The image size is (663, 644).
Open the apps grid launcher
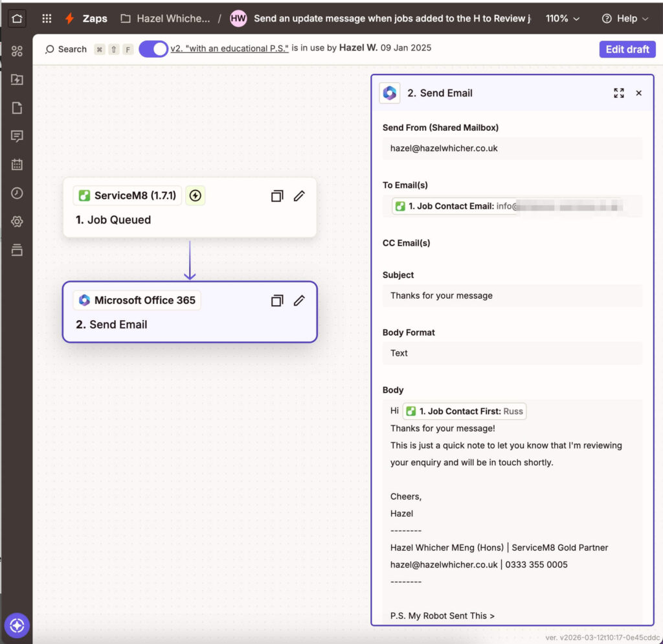point(47,19)
